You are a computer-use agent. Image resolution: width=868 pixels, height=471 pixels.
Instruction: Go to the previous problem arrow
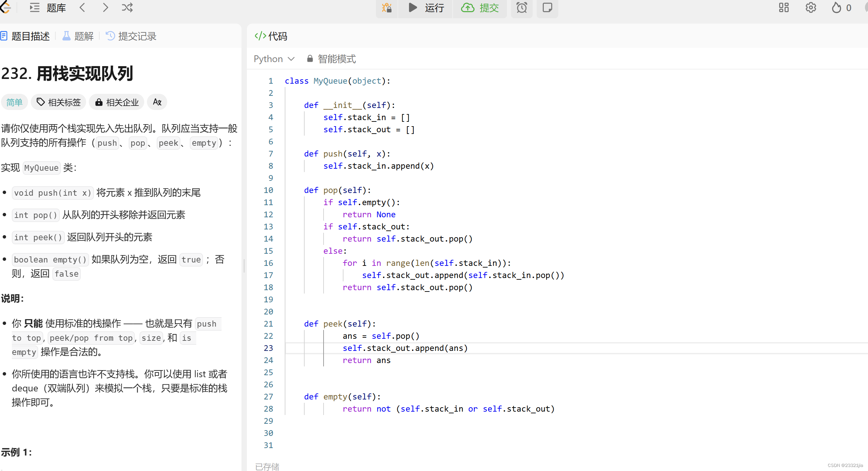tap(82, 7)
